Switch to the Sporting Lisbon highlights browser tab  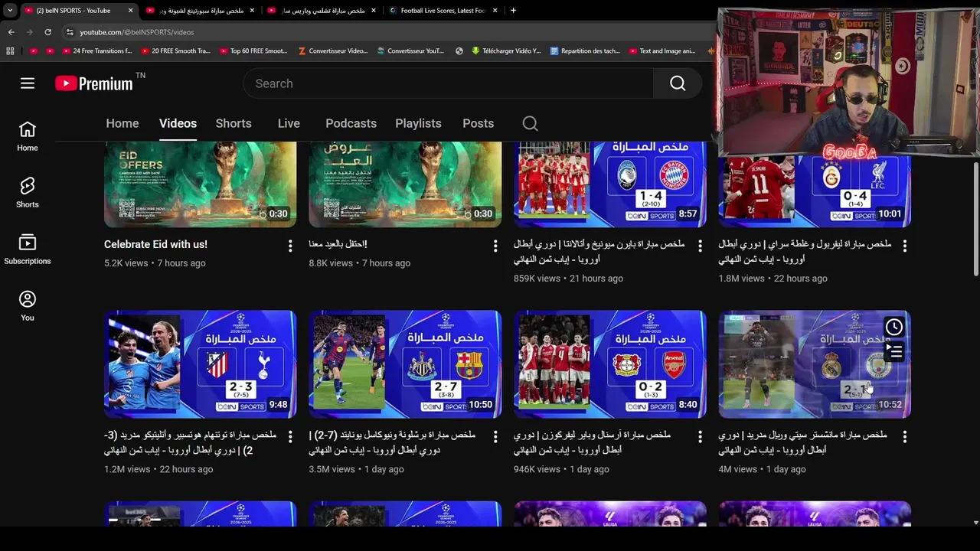coord(201,11)
